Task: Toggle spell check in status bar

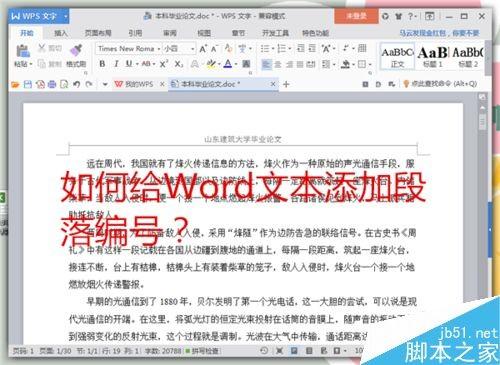Action: pyautogui.click(x=202, y=351)
